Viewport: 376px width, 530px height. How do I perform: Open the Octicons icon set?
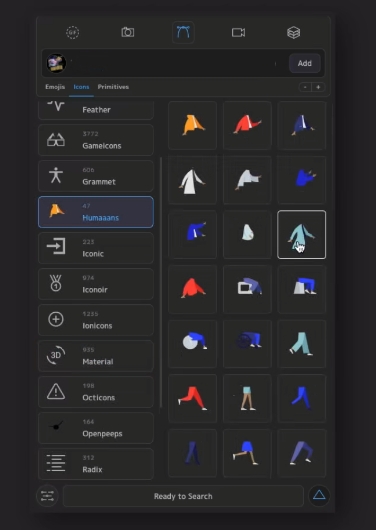pyautogui.click(x=96, y=392)
